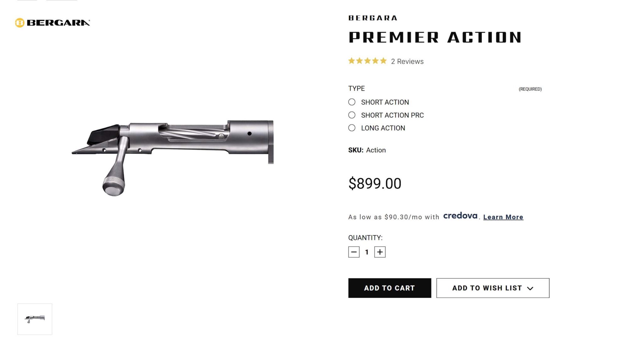Open the quantity number selector field
The image size is (644, 362).
367,252
